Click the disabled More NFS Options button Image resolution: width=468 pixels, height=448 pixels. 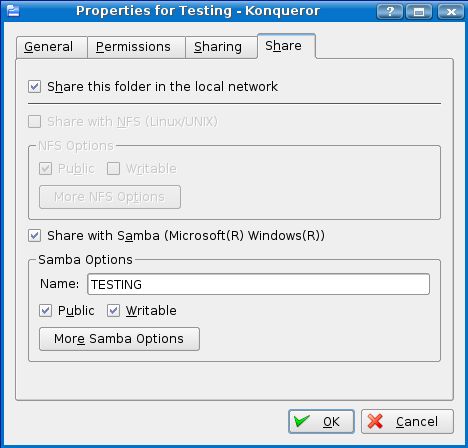point(110,197)
